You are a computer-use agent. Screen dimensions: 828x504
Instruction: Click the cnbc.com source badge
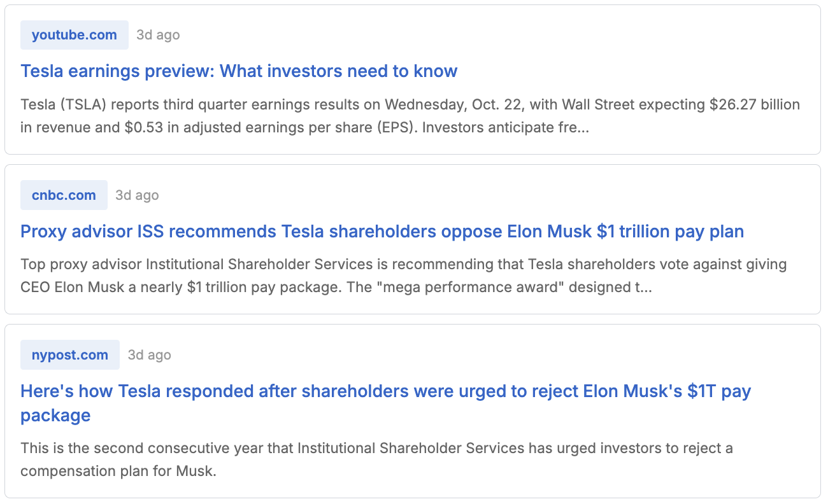[64, 195]
